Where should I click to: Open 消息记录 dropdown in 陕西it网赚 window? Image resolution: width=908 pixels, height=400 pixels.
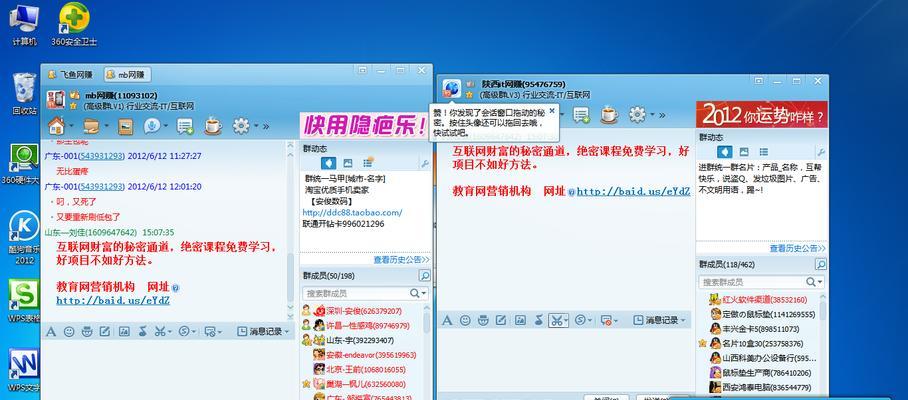tap(660, 320)
